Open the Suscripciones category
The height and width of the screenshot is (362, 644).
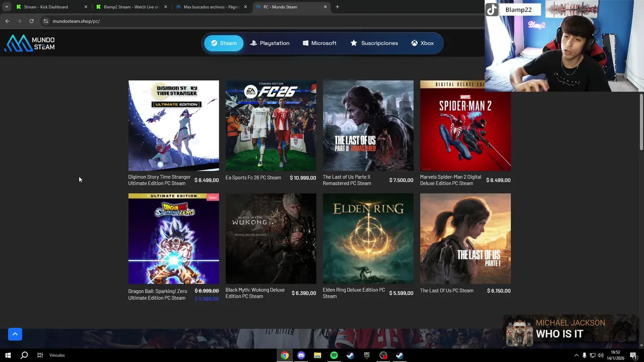pos(374,43)
